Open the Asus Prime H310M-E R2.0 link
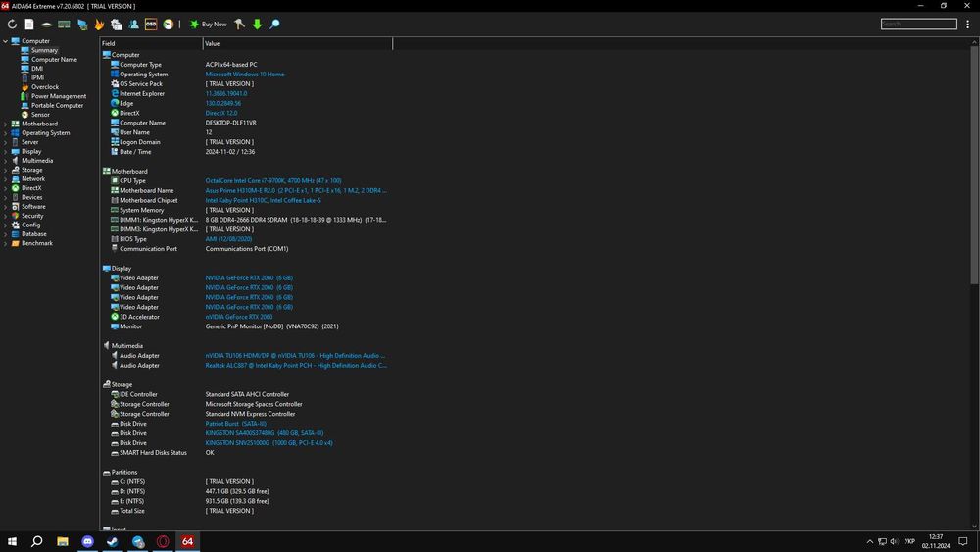Viewport: 980px width, 552px height. [296, 190]
